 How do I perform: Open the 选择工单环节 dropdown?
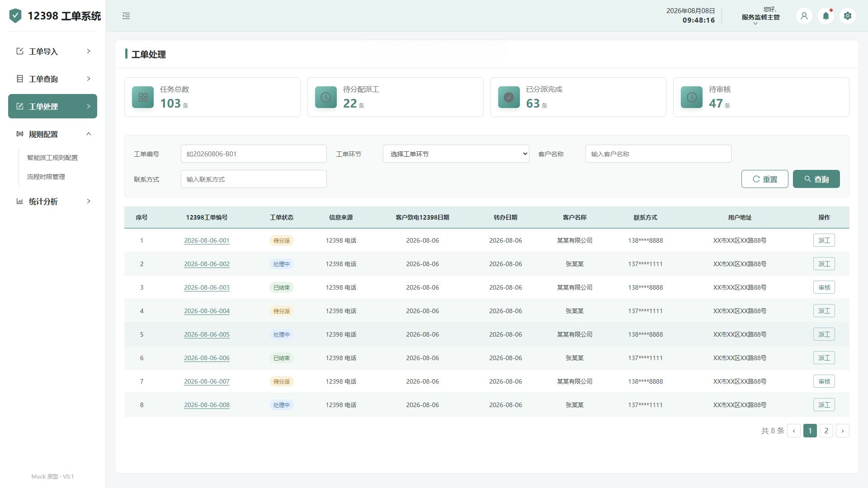click(456, 154)
